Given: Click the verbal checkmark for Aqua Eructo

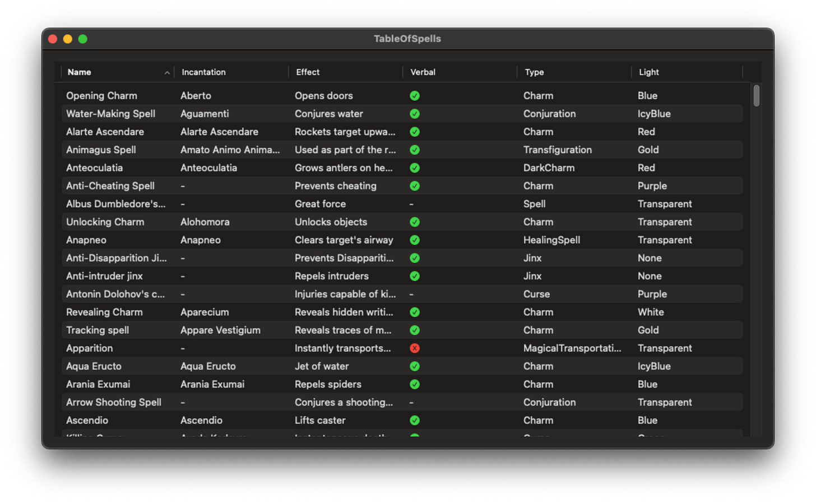Looking at the screenshot, I should coord(415,366).
